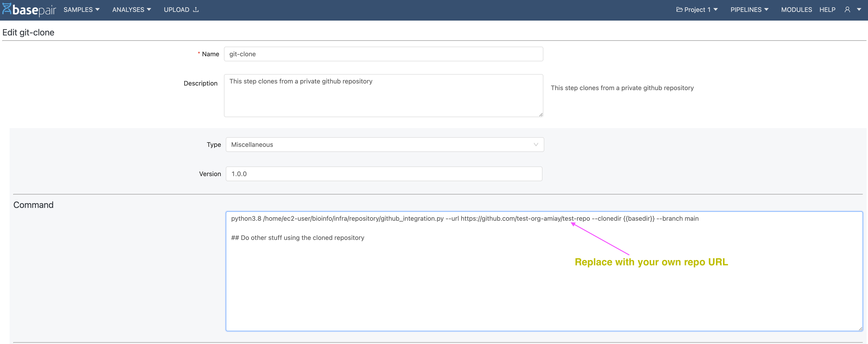868x344 pixels.
Task: Grab the Description textarea resize handle
Action: coord(541,115)
